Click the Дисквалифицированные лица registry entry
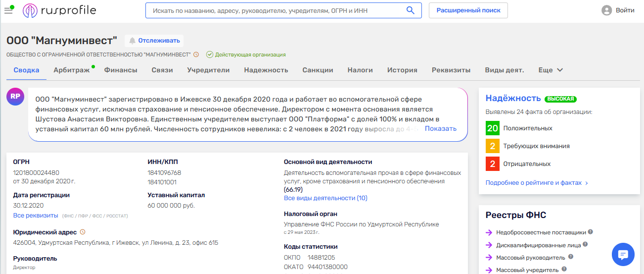This screenshot has width=644, height=274. [x=538, y=245]
